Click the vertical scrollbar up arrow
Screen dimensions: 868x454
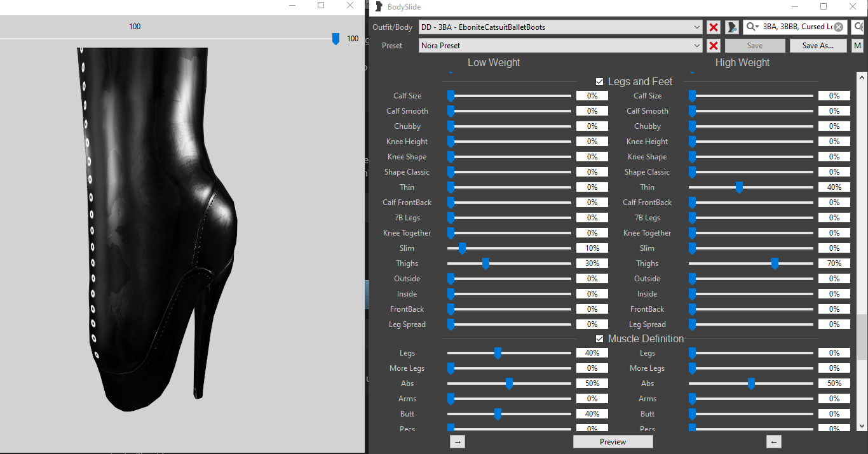pyautogui.click(x=862, y=76)
